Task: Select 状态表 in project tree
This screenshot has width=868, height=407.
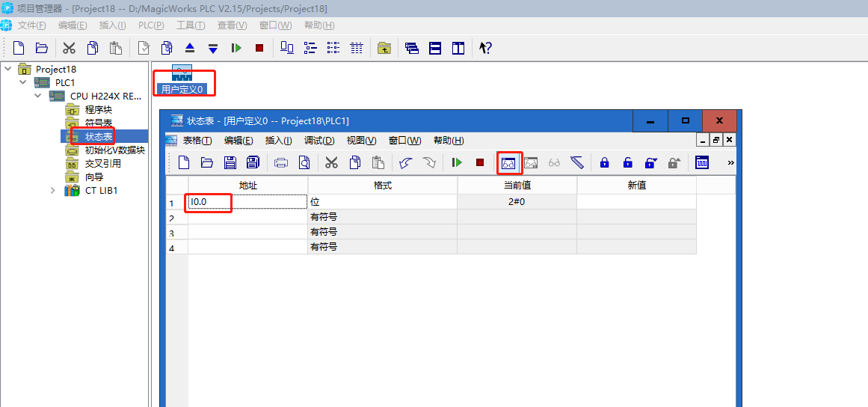Action: click(x=99, y=136)
